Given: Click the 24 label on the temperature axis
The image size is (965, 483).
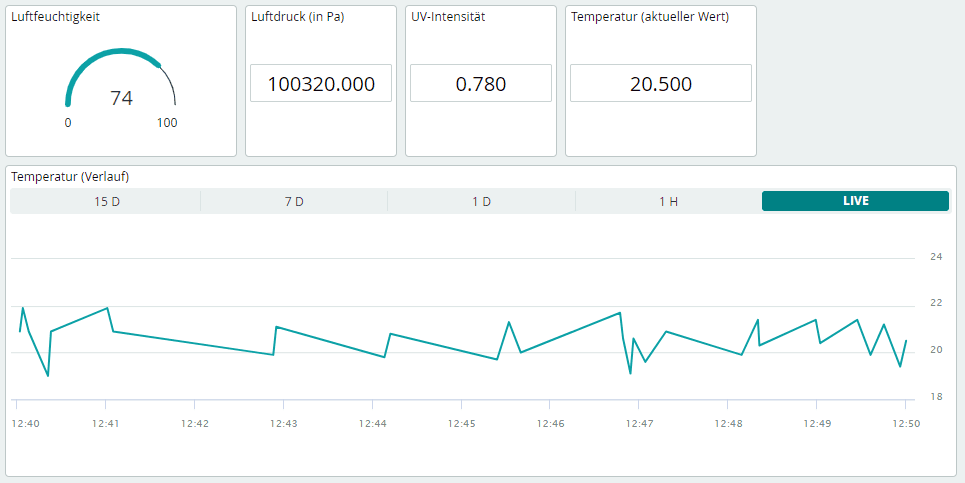Looking at the screenshot, I should (x=936, y=257).
